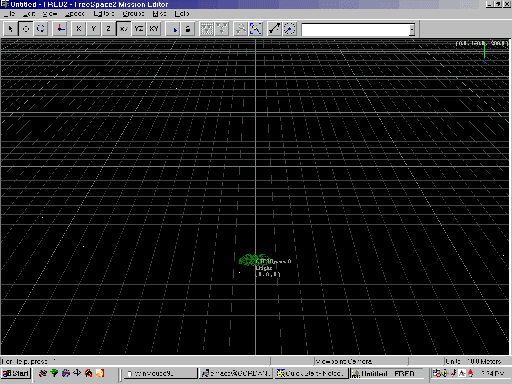Toggle Rotate Locally red axis icon
The width and height of the screenshot is (512, 384).
click(x=60, y=29)
